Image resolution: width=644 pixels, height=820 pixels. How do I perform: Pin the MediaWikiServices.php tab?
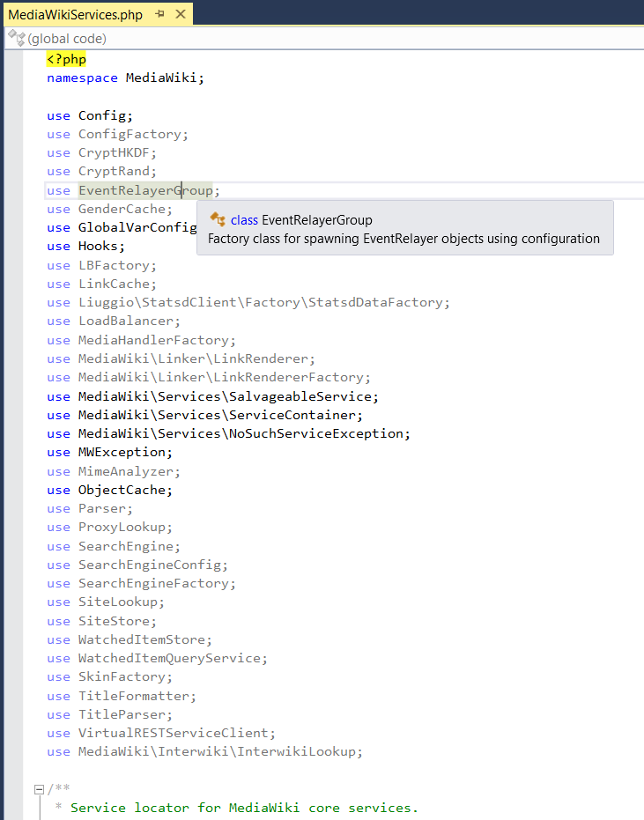click(159, 14)
